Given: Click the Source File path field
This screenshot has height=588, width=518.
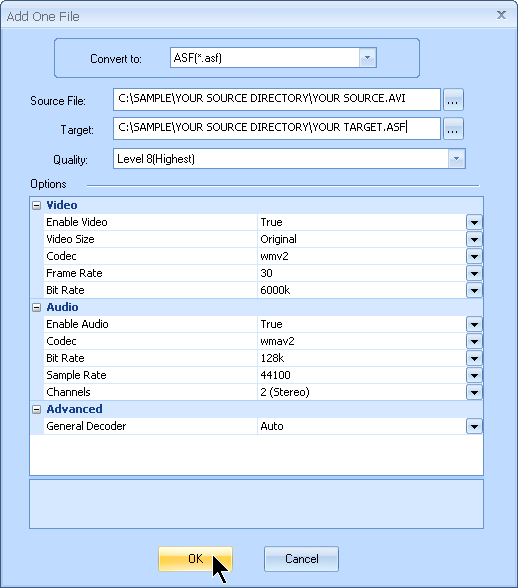Looking at the screenshot, I should click(277, 99).
